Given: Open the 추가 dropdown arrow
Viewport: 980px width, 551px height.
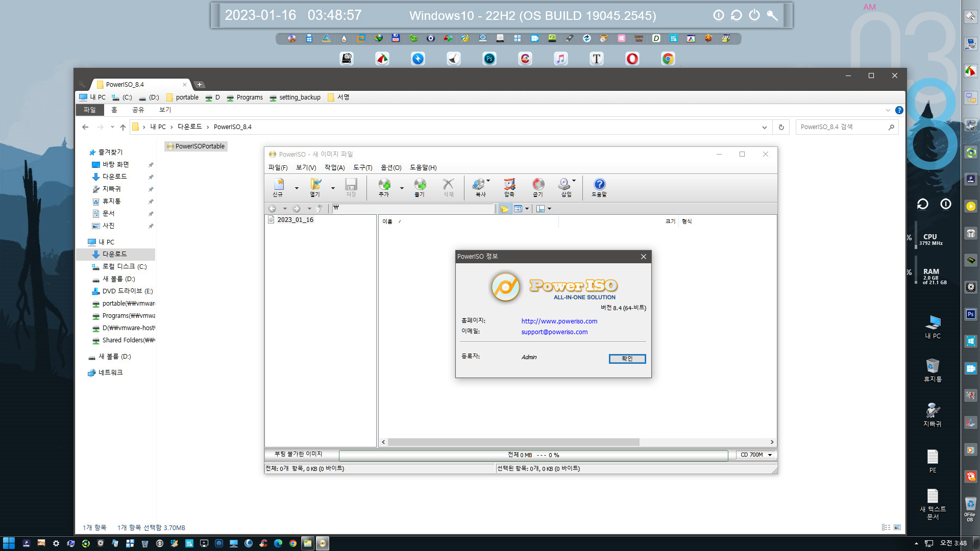Looking at the screenshot, I should point(402,188).
